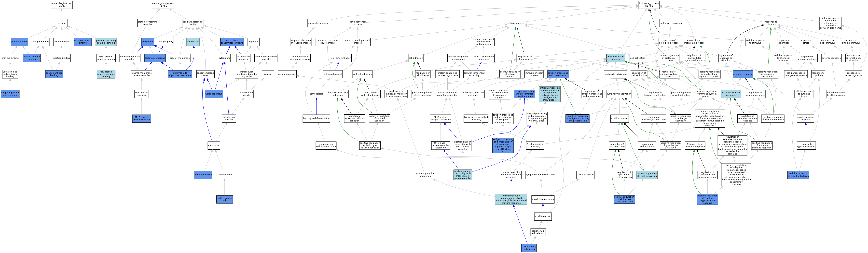Select the 'lymphocyte mediated immunity' node
The image size is (868, 253).
(x=476, y=118)
